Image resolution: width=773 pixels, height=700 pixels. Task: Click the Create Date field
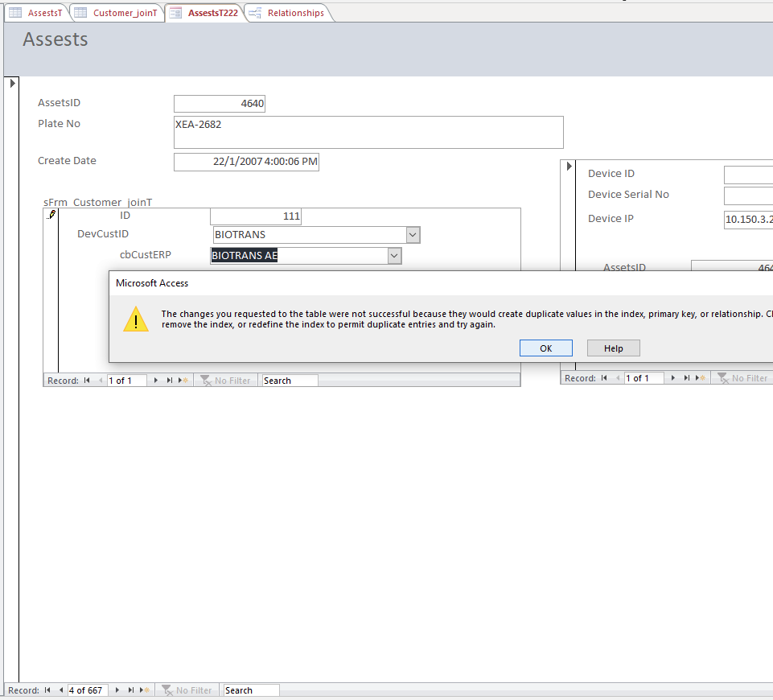[x=246, y=162]
